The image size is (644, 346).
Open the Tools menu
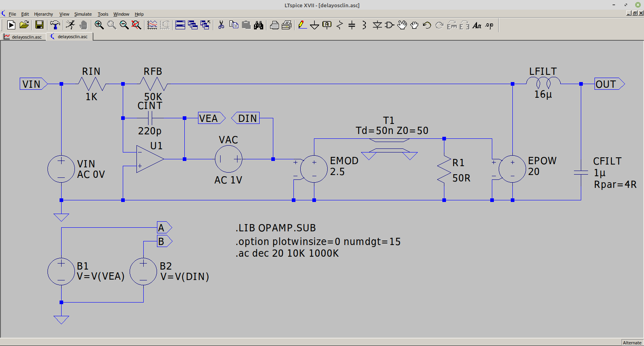click(103, 14)
